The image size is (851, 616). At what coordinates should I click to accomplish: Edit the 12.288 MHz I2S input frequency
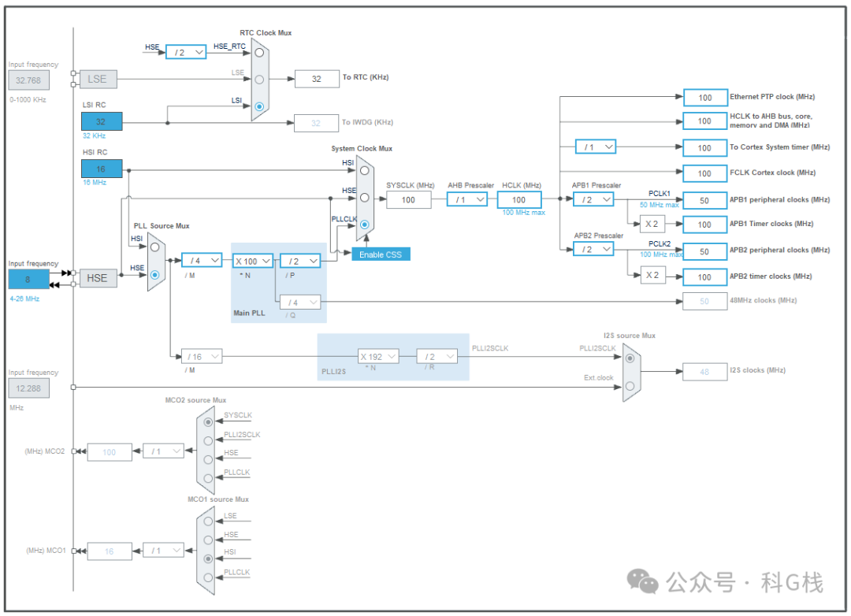pos(28,388)
